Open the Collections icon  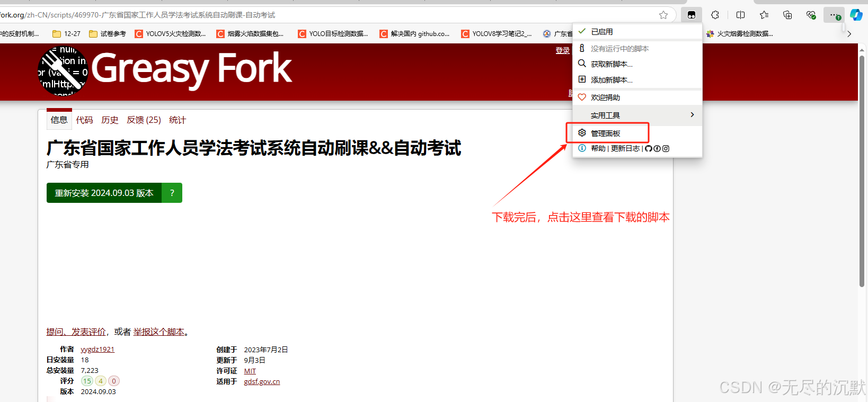(x=787, y=15)
